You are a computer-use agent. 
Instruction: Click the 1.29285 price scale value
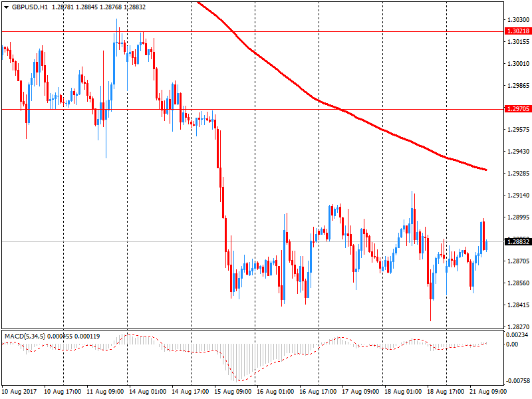[x=518, y=174]
